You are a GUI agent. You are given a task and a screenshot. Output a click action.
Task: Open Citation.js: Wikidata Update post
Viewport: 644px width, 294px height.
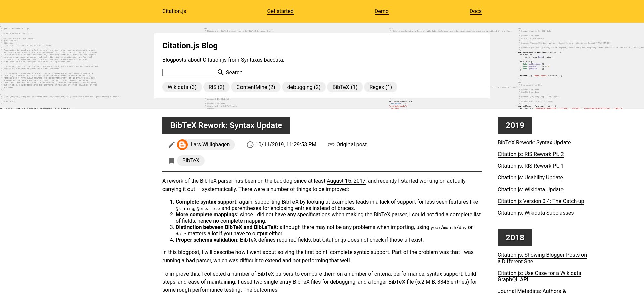pos(531,190)
